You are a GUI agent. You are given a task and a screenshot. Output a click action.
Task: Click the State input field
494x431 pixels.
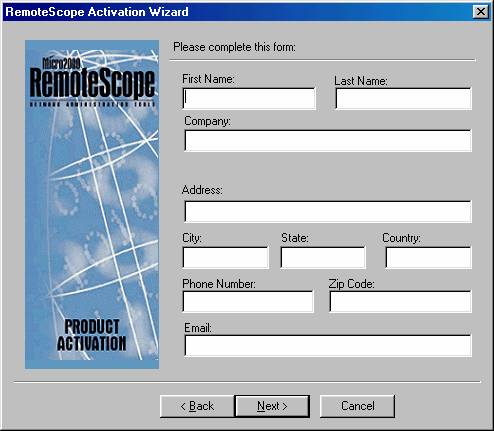323,257
